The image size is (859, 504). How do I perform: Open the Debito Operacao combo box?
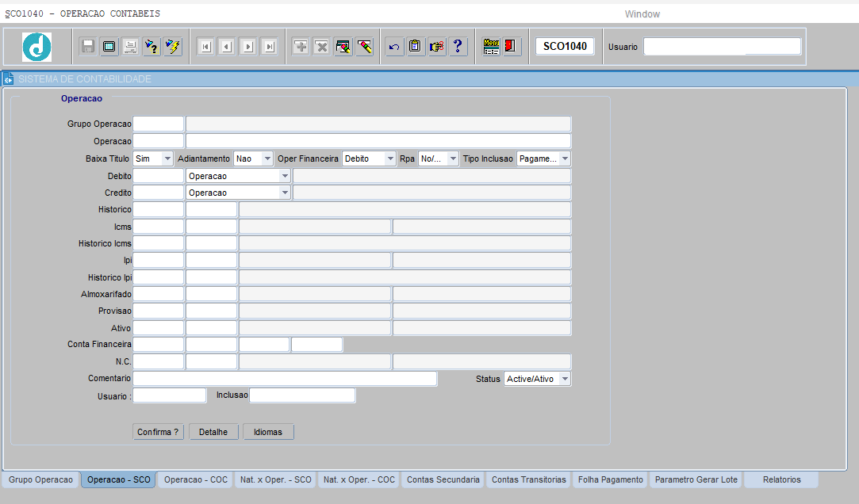pos(285,176)
